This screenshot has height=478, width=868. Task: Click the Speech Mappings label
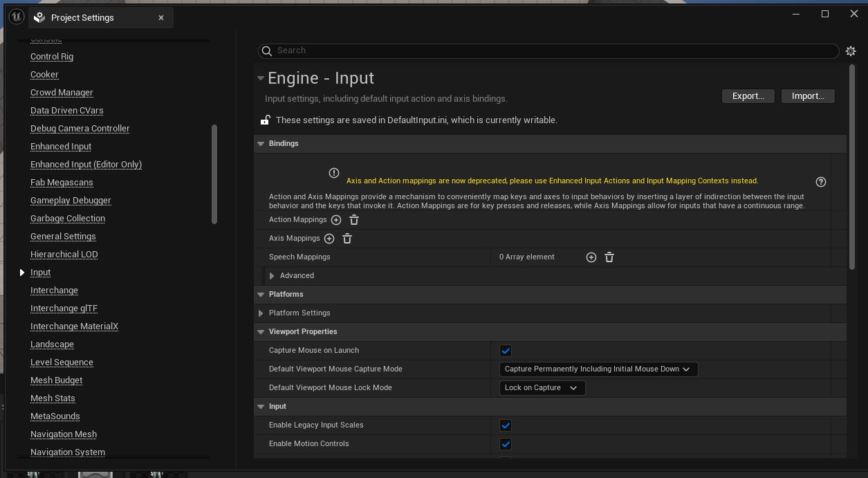[299, 257]
